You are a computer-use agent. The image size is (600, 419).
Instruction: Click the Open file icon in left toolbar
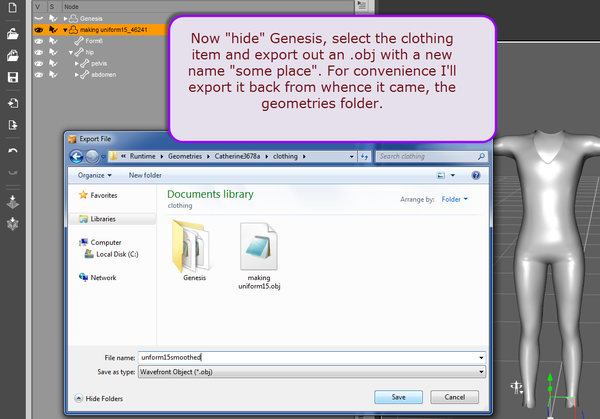[13, 34]
